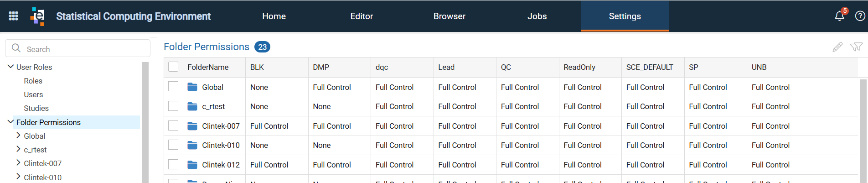Click the sidebar vertical scrollbar
The height and width of the screenshot is (183, 868).
pos(145,122)
